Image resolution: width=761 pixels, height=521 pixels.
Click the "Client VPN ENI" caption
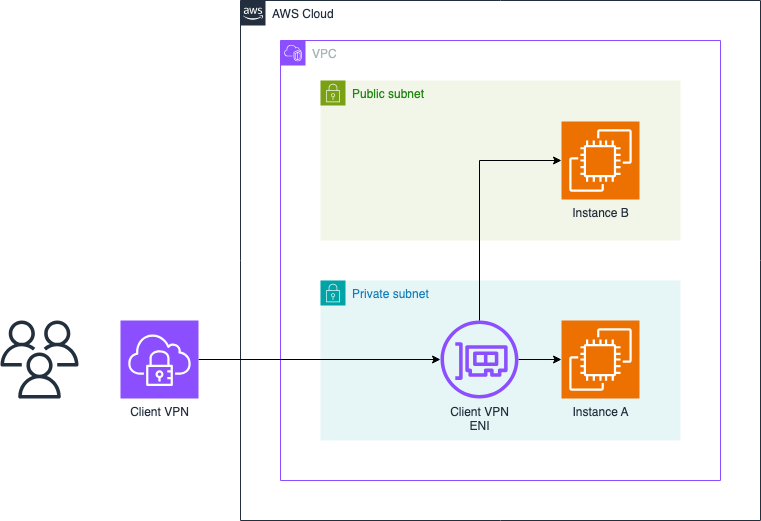click(x=480, y=419)
